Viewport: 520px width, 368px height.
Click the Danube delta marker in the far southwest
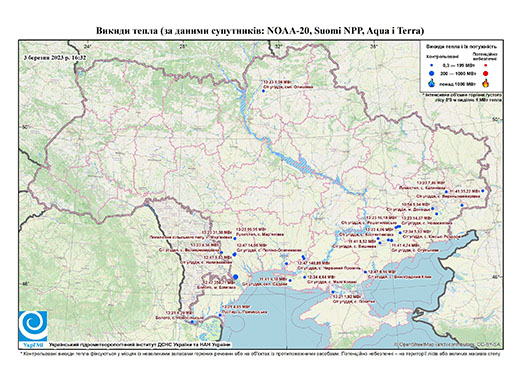pos(192,322)
